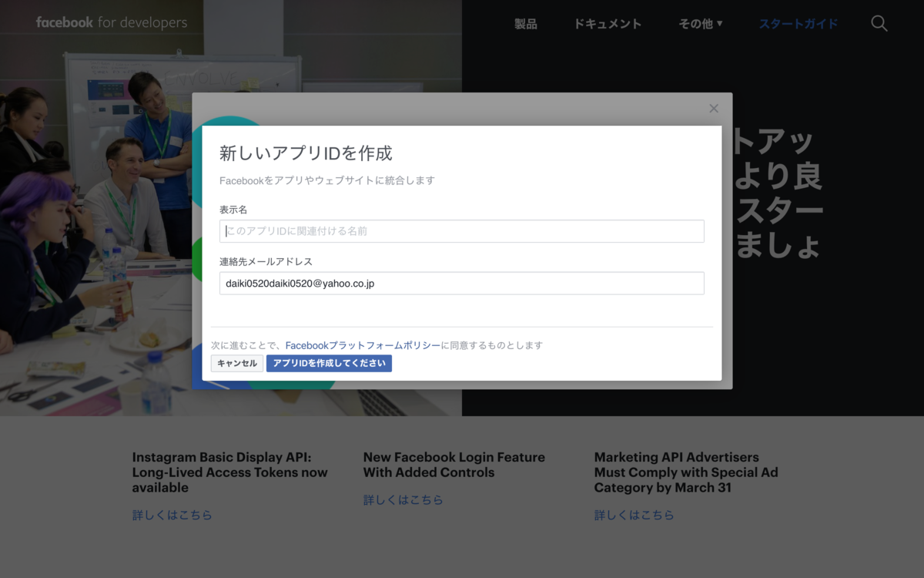
Task: Click 詳しくはこちら under Facebook Login article
Action: point(403,499)
